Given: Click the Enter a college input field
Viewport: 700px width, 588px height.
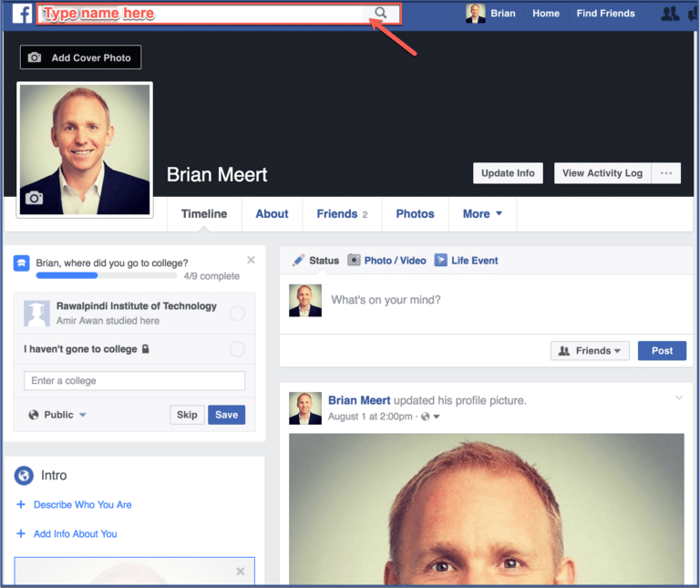Looking at the screenshot, I should 134,381.
